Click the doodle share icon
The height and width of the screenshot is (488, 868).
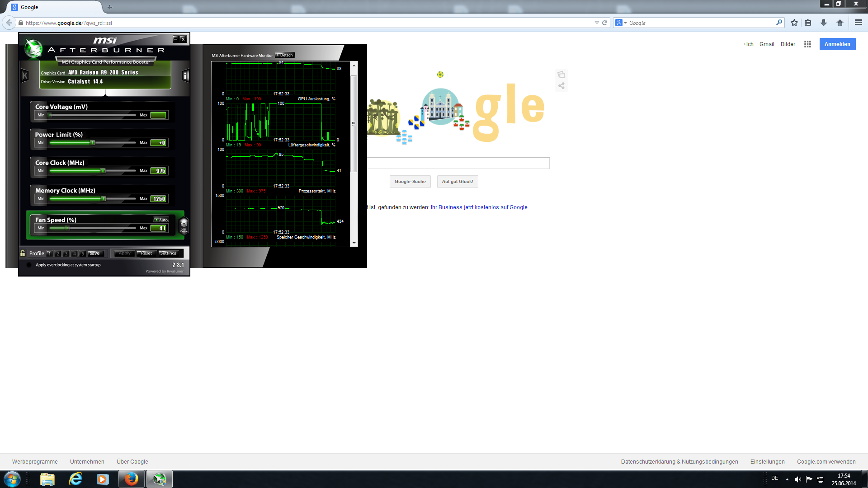[x=561, y=86]
